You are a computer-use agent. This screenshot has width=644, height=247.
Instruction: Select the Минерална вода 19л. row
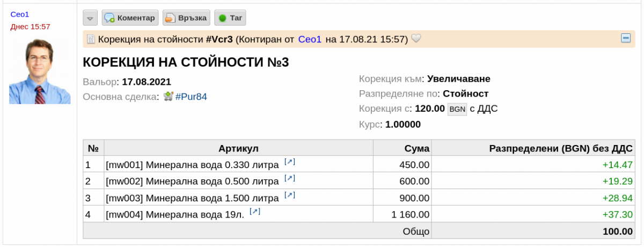(x=360, y=215)
